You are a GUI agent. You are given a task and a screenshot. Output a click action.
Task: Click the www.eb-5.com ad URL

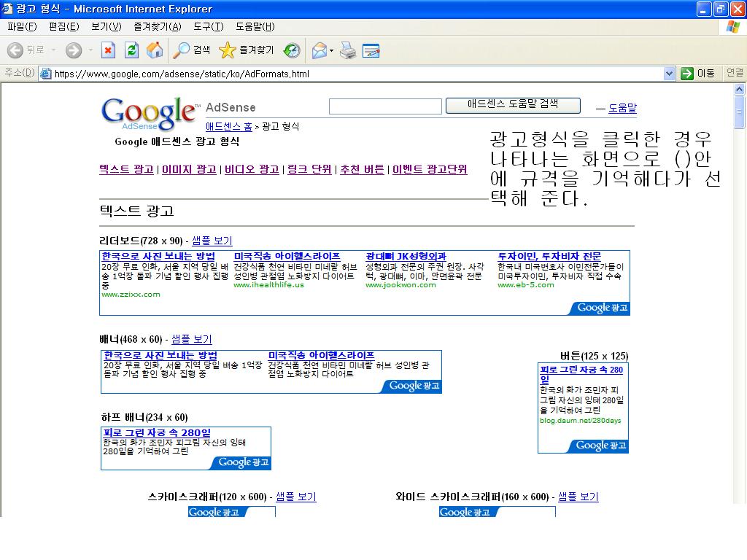point(526,285)
